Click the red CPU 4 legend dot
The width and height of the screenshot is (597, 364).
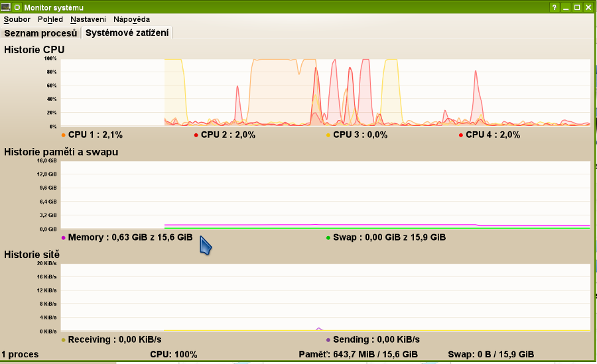[460, 135]
